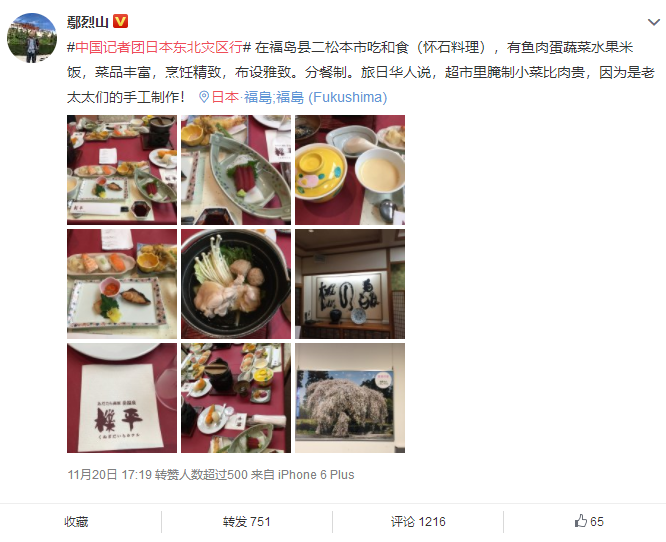Click the 11月20日 17:19 timestamp

(x=110, y=474)
